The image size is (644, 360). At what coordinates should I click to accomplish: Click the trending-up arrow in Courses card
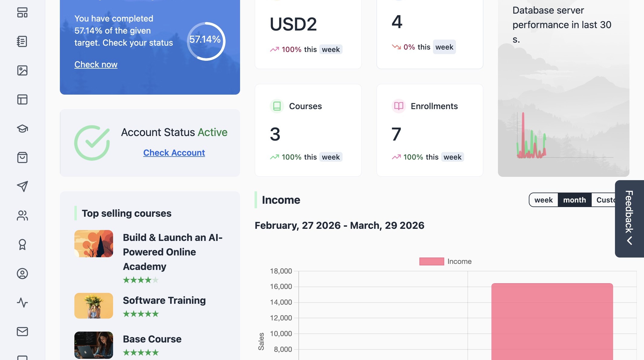pyautogui.click(x=275, y=157)
